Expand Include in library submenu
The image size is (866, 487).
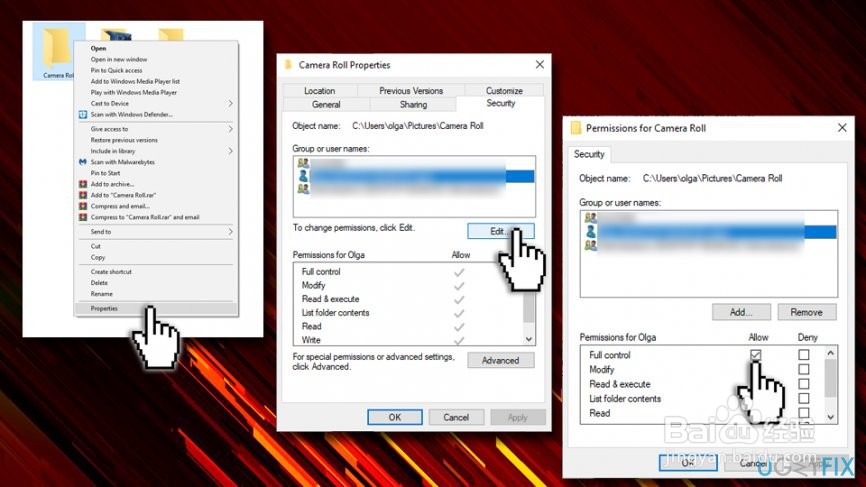(x=230, y=151)
